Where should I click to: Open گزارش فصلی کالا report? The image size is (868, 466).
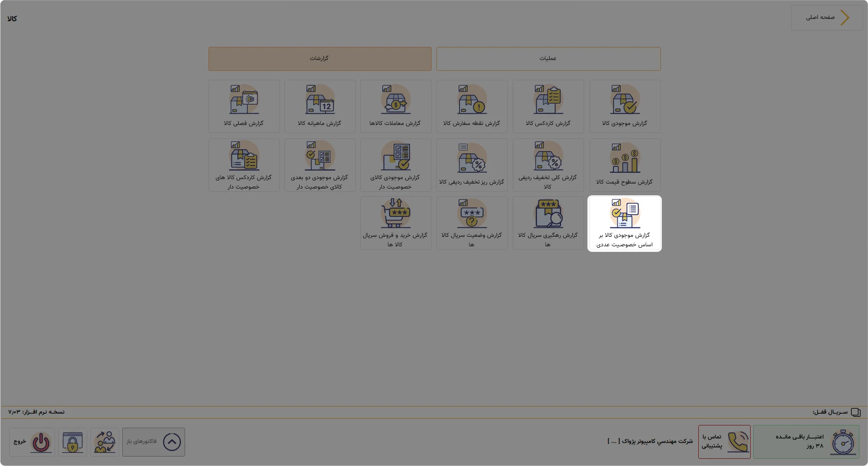244,106
